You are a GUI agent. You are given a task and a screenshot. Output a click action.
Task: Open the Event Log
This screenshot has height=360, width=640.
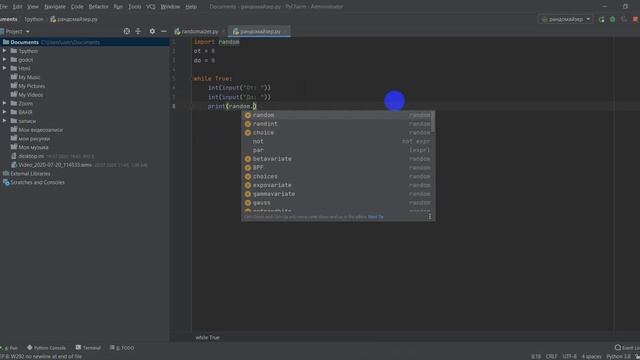[627, 348]
